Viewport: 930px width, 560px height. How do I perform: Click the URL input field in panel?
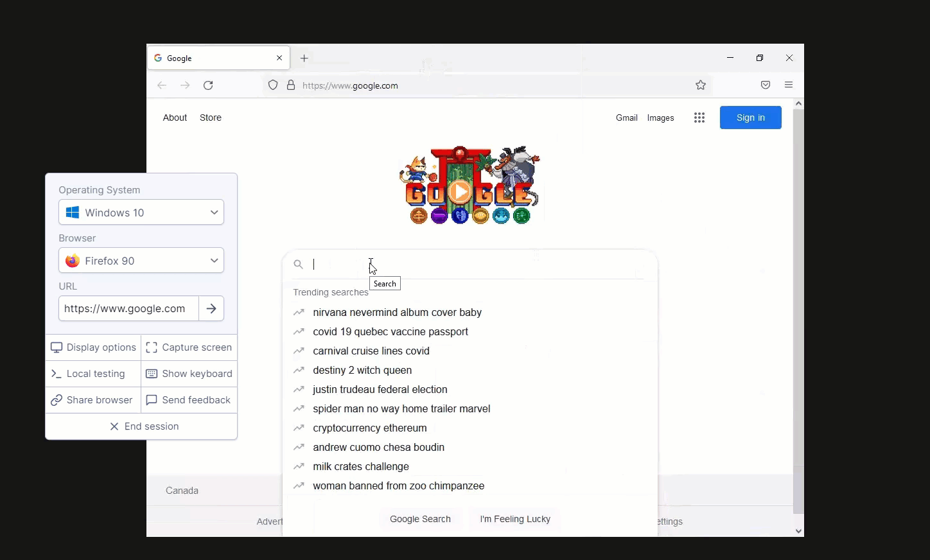128,309
